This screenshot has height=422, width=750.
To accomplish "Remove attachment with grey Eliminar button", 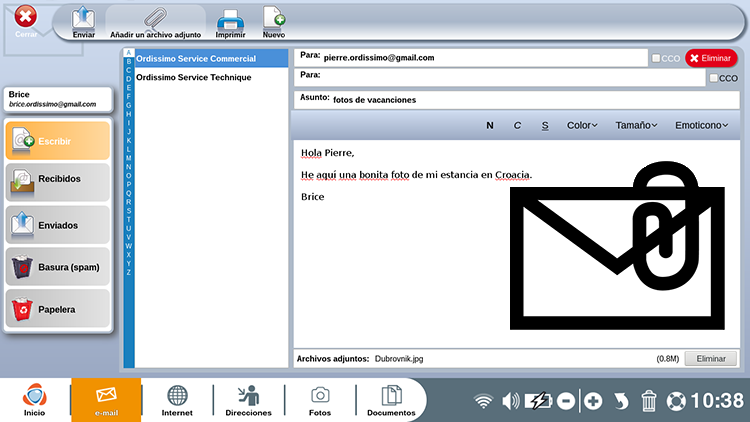I will tap(710, 358).
